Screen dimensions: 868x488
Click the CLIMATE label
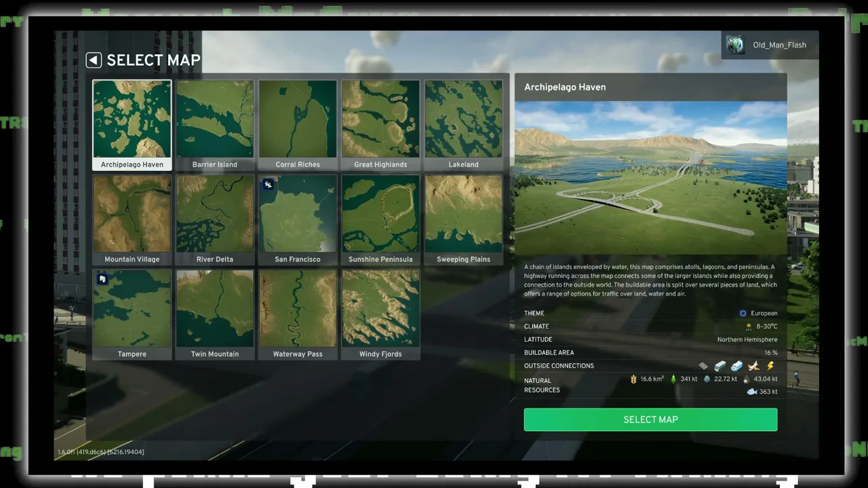pos(536,326)
